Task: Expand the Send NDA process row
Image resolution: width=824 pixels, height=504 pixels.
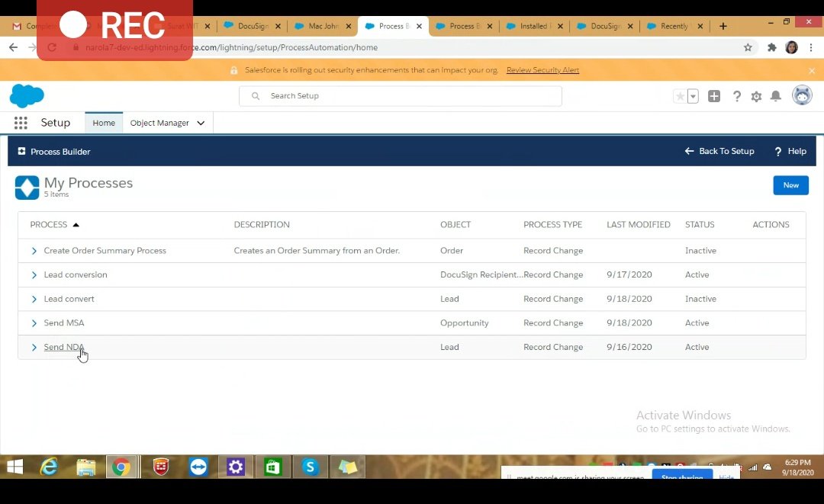Action: pos(34,348)
